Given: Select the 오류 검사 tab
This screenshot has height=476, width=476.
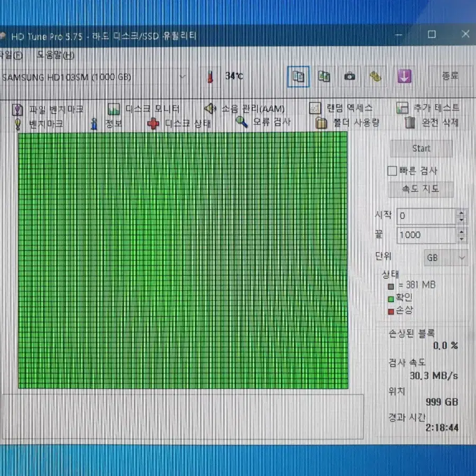Looking at the screenshot, I should click(263, 122).
